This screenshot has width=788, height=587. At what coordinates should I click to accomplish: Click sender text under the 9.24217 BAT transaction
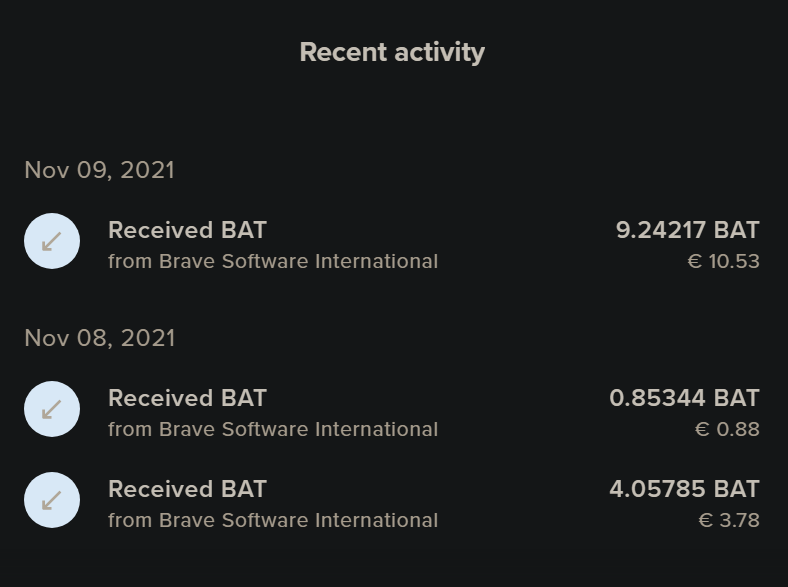point(273,261)
